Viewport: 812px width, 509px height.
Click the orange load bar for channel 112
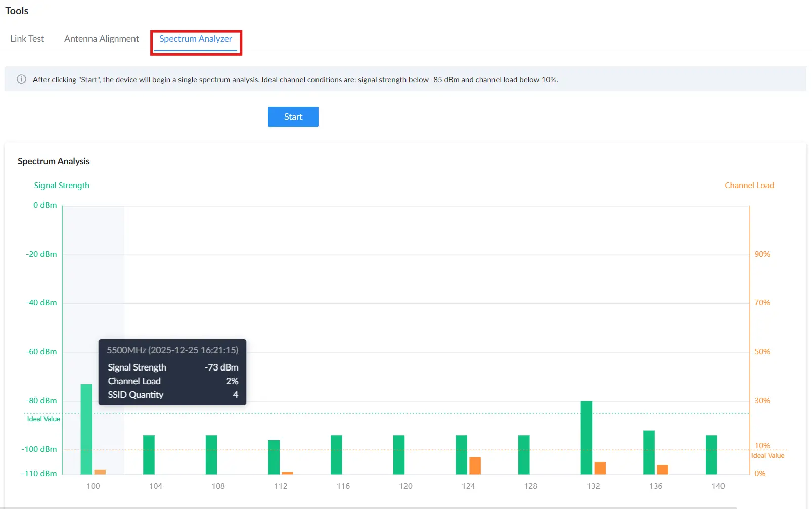pos(288,473)
